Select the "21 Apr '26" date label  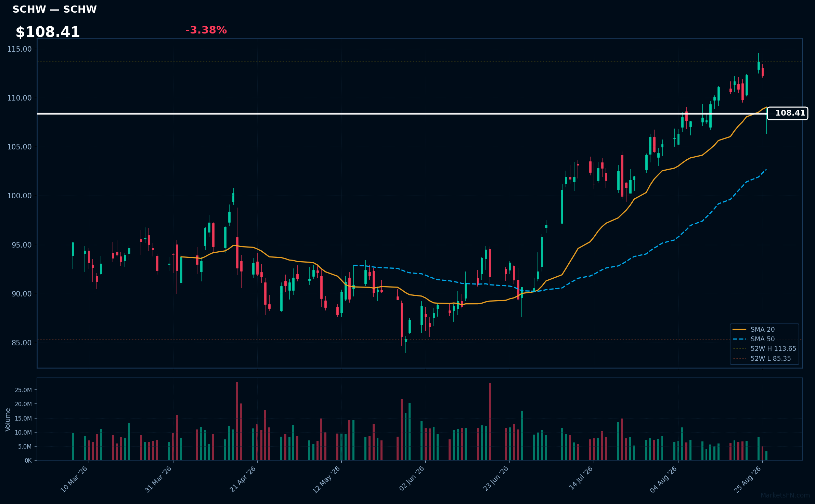click(x=243, y=479)
